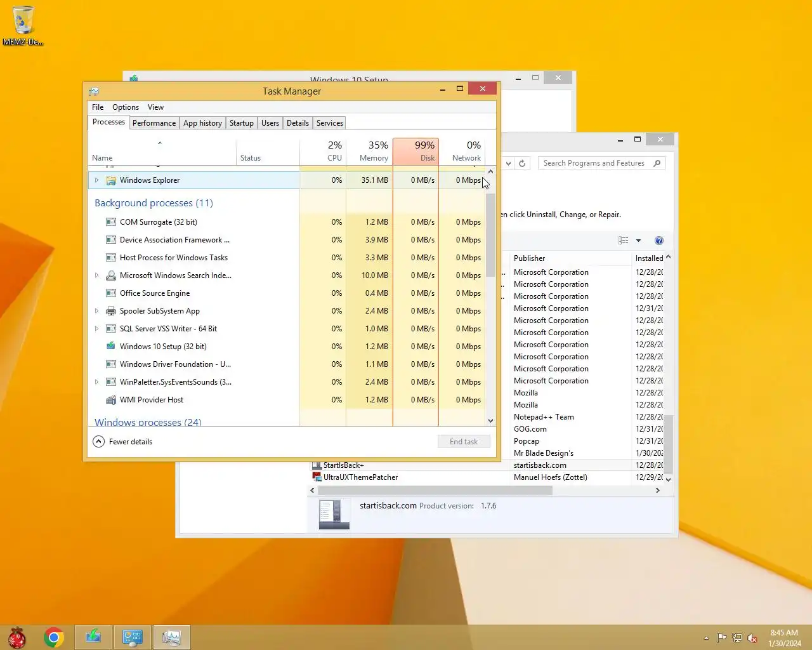This screenshot has height=650, width=812.
Task: Switch to Windows 10 Setup taskbar button
Action: 93,637
